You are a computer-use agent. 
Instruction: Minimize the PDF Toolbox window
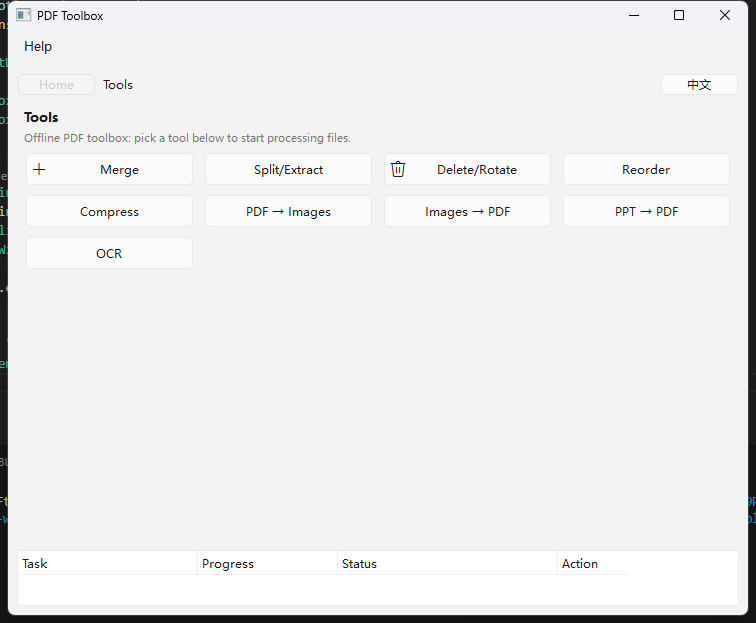pos(634,15)
